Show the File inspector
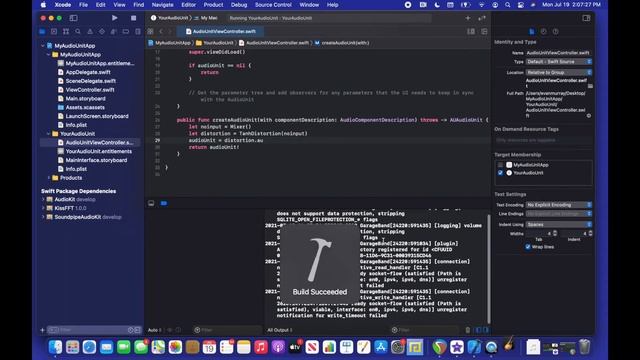640x360 pixels. [531, 31]
